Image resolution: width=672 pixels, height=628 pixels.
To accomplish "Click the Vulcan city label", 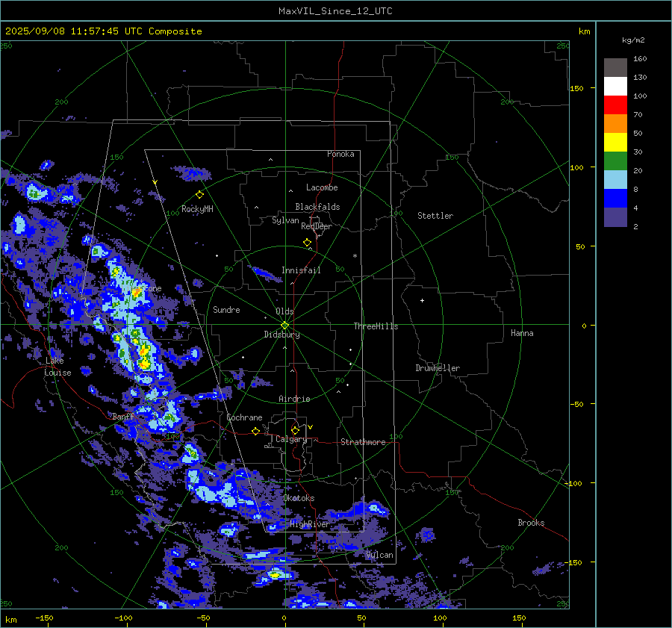I will pyautogui.click(x=379, y=555).
